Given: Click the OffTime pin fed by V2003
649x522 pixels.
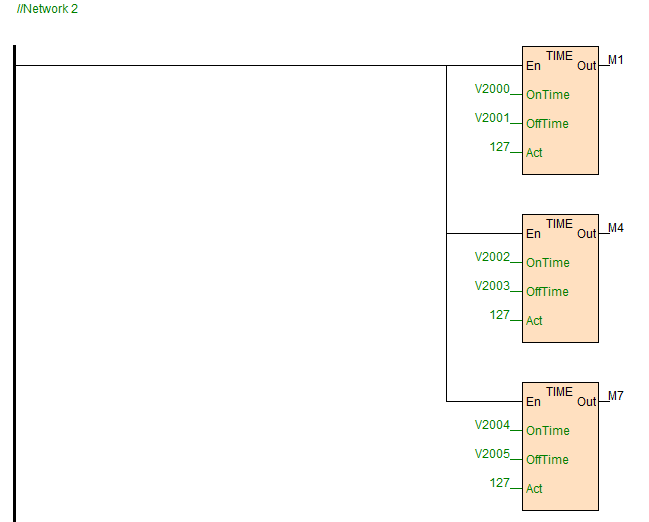Looking at the screenshot, I should click(547, 292).
